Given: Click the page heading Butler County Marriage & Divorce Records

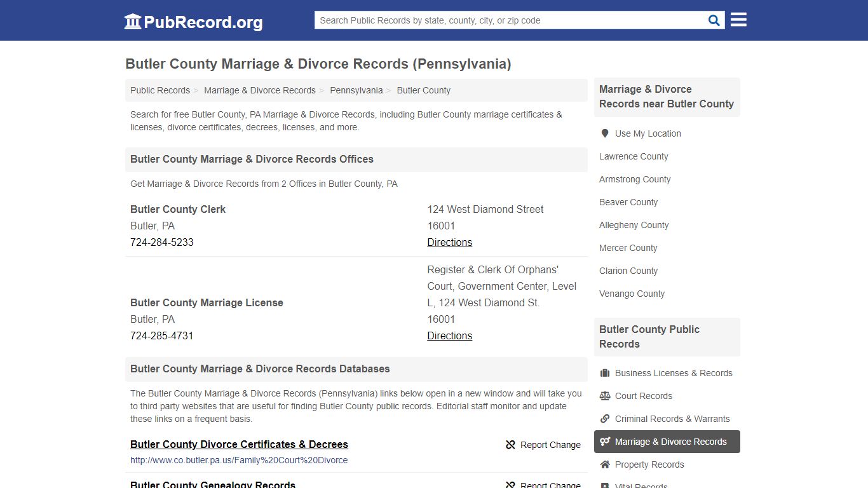Looking at the screenshot, I should pyautogui.click(x=318, y=64).
